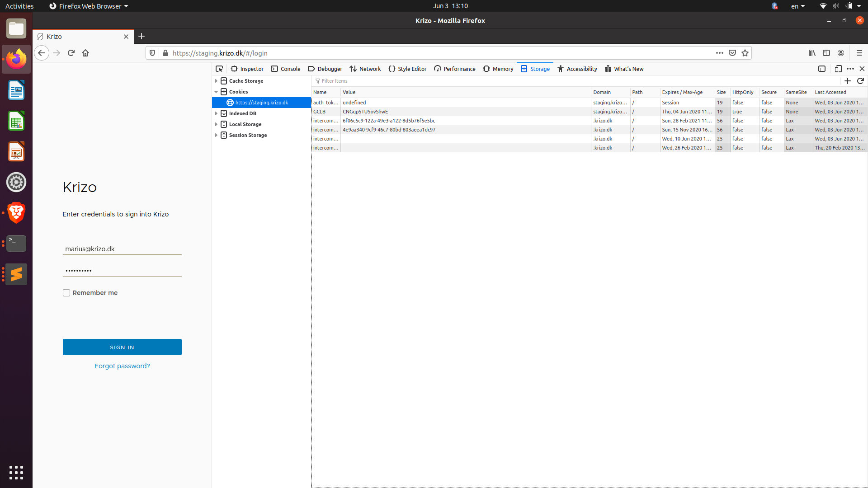Click the password input field
This screenshot has width=868, height=488.
[122, 271]
